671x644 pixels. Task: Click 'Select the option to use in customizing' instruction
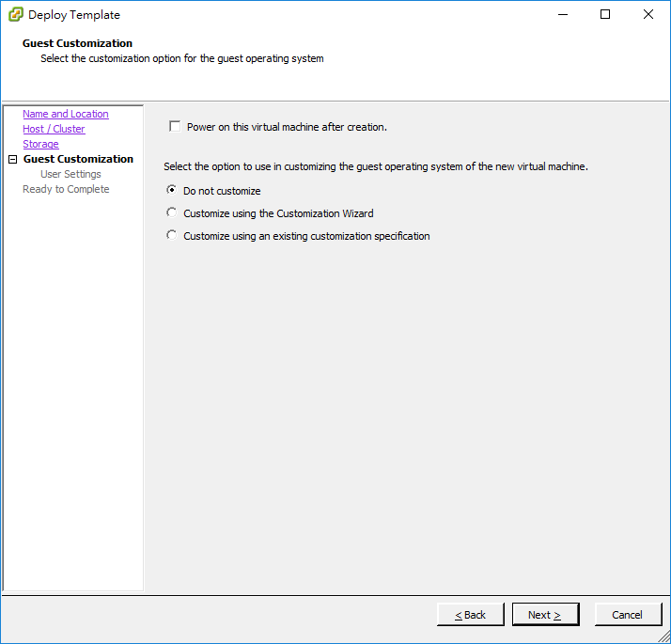pos(376,166)
